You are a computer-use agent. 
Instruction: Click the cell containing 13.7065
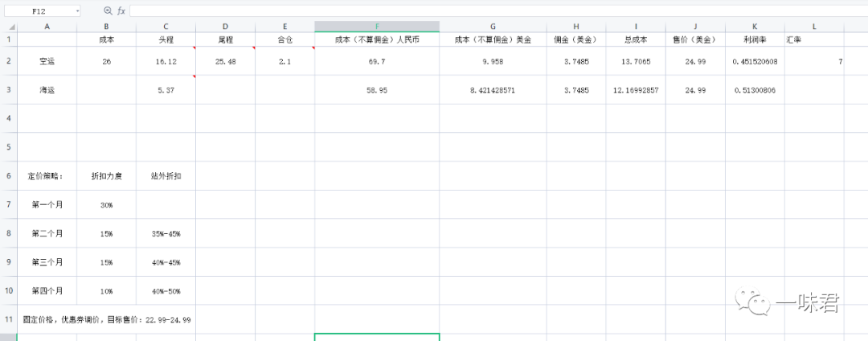pyautogui.click(x=636, y=61)
